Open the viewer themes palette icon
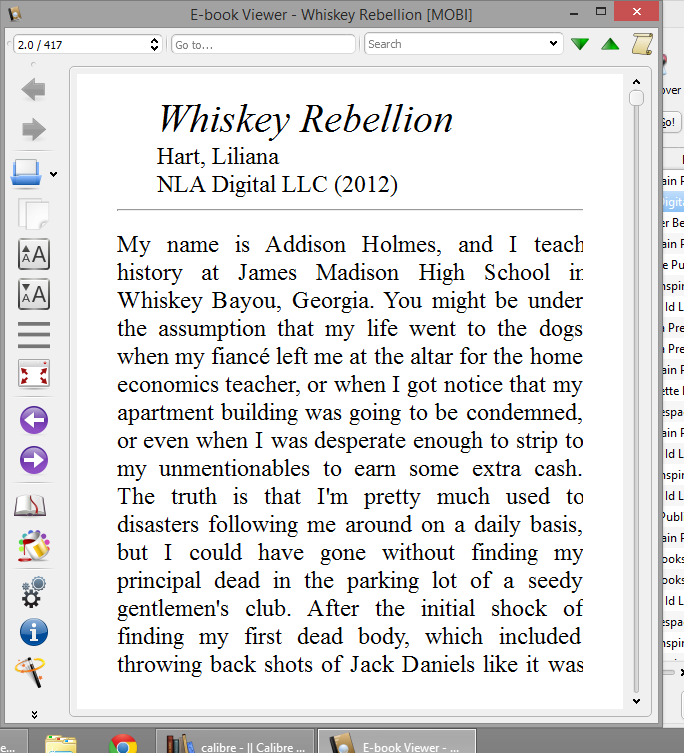684x753 pixels. click(34, 546)
